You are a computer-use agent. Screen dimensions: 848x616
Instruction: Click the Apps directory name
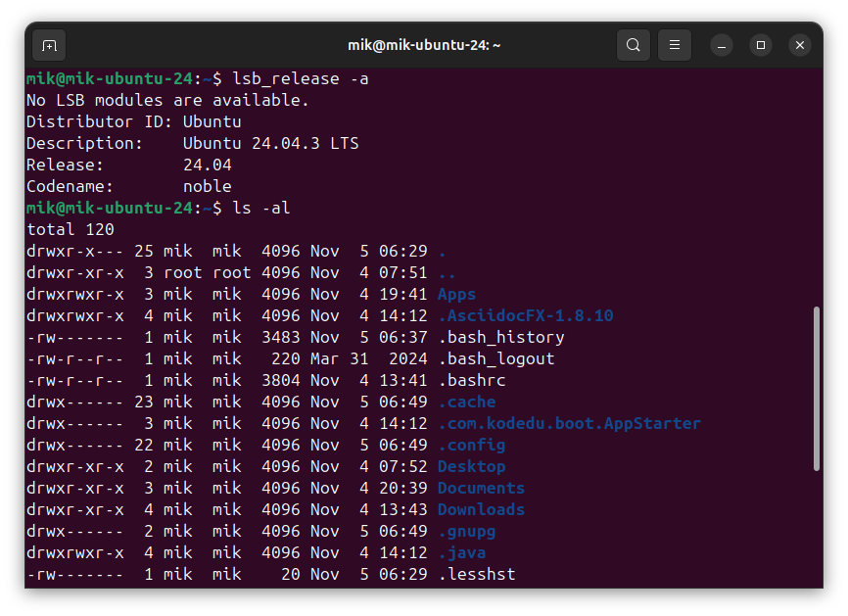pyautogui.click(x=456, y=294)
